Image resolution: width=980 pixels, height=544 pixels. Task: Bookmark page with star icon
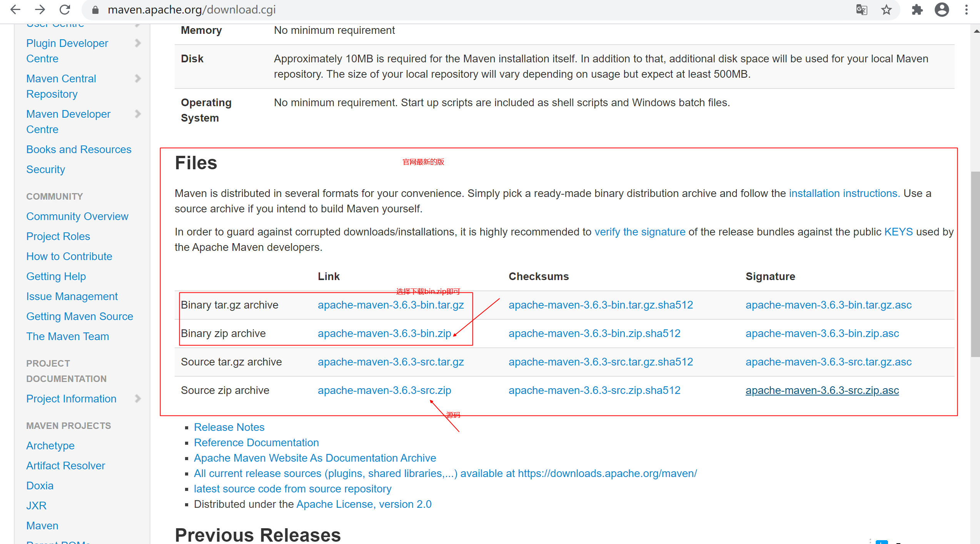click(x=886, y=10)
